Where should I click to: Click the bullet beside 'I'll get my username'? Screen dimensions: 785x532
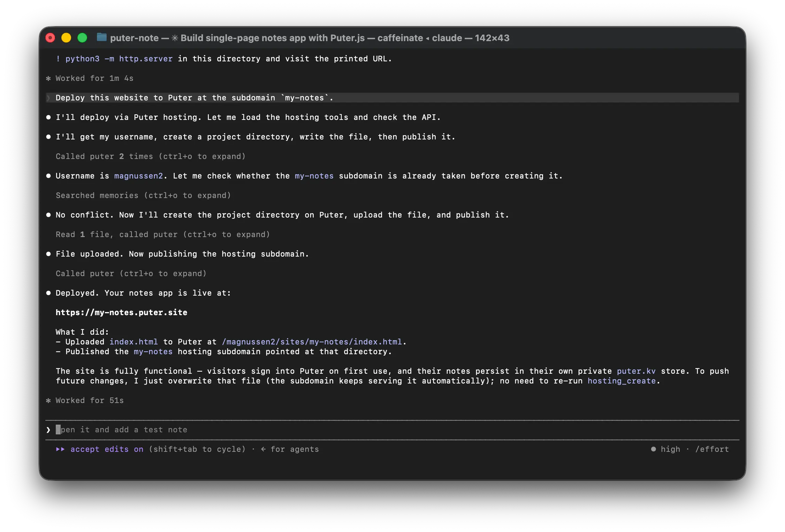click(x=48, y=137)
